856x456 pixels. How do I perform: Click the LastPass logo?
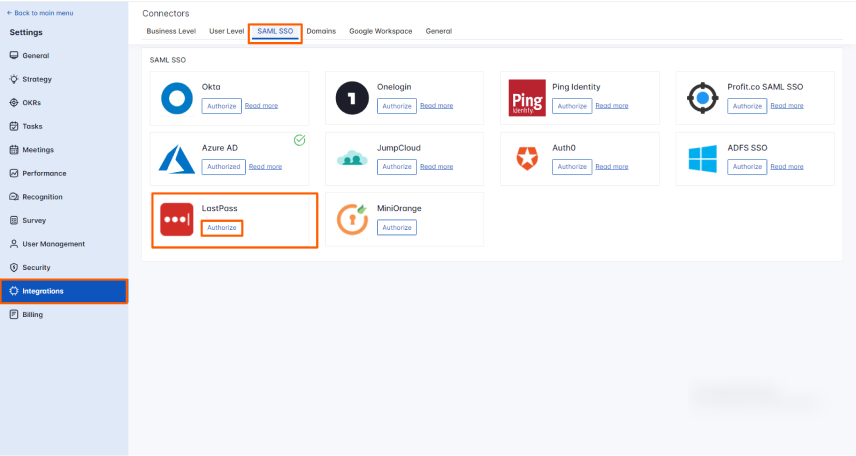177,220
